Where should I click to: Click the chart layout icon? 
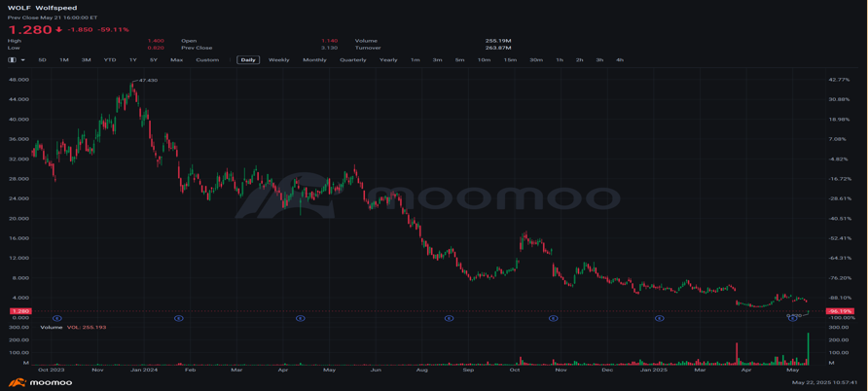tap(13, 59)
